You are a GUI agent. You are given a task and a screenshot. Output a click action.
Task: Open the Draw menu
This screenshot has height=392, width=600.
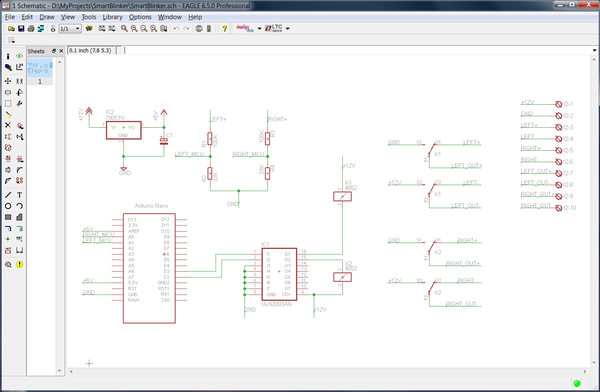[47, 17]
